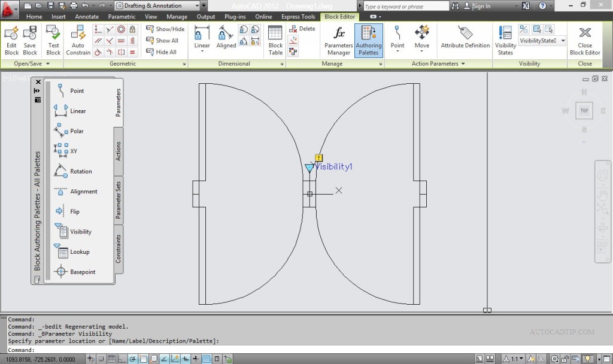
Task: Click the Save Block icon
Action: [30, 33]
